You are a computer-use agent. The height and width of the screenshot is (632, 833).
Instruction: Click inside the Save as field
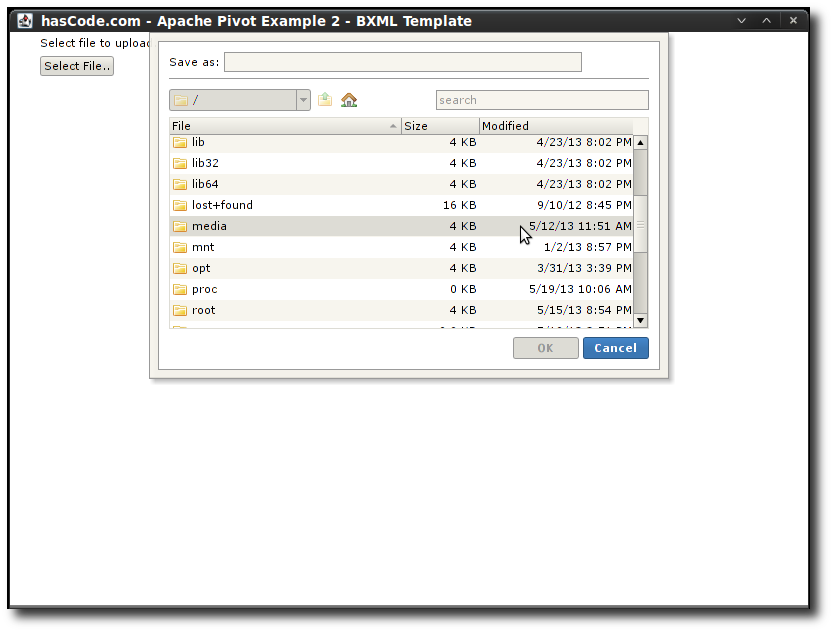402,61
